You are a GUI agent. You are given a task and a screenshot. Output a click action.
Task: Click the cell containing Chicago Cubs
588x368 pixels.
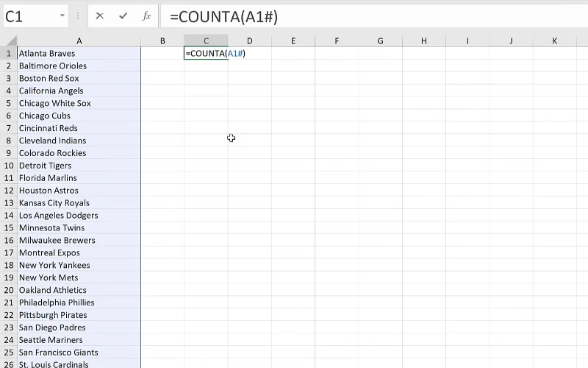(x=79, y=116)
